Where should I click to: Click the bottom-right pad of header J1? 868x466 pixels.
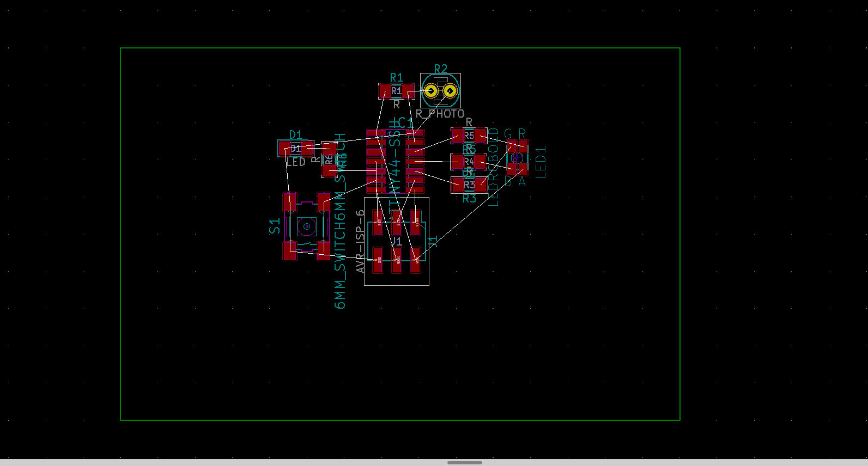pos(416,260)
